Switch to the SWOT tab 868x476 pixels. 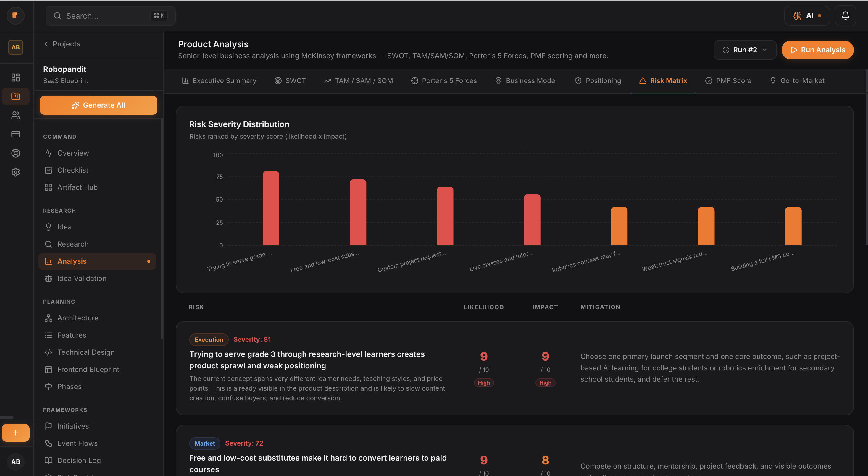point(290,81)
